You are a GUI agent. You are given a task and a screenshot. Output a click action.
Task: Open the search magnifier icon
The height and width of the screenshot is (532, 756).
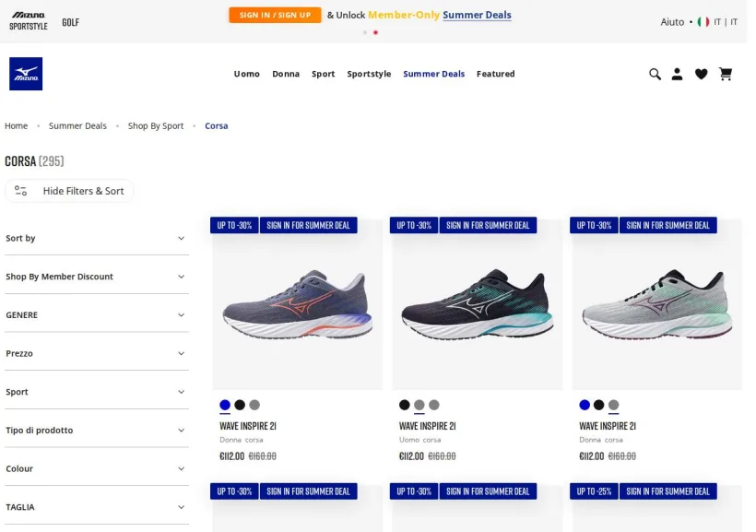click(x=655, y=74)
